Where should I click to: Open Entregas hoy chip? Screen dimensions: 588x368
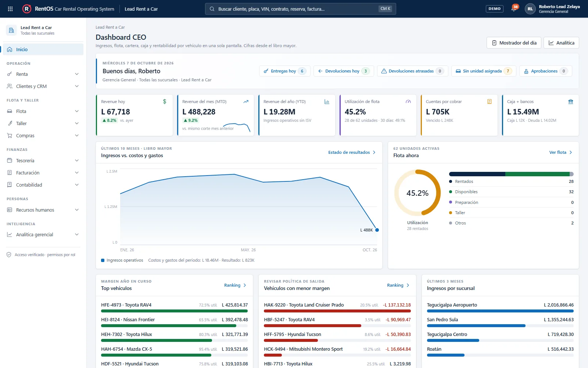pos(285,71)
